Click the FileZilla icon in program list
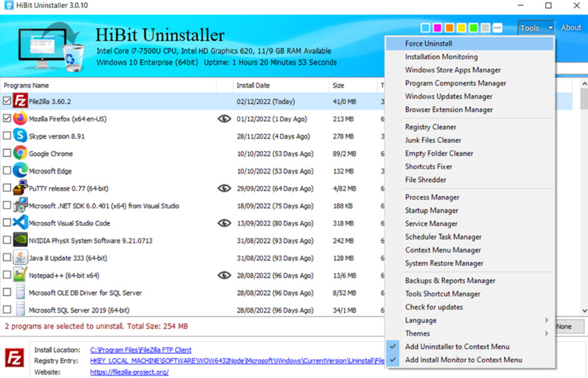588x378 pixels. pos(20,101)
